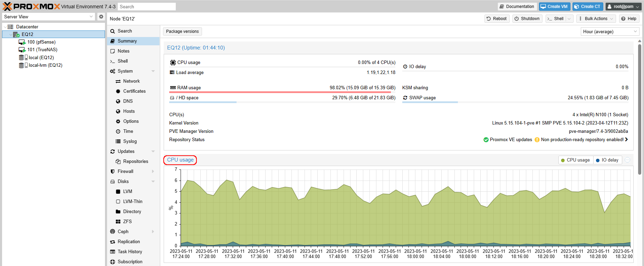The height and width of the screenshot is (266, 644).
Task: Click the LVM solid square icon
Action: click(118, 192)
